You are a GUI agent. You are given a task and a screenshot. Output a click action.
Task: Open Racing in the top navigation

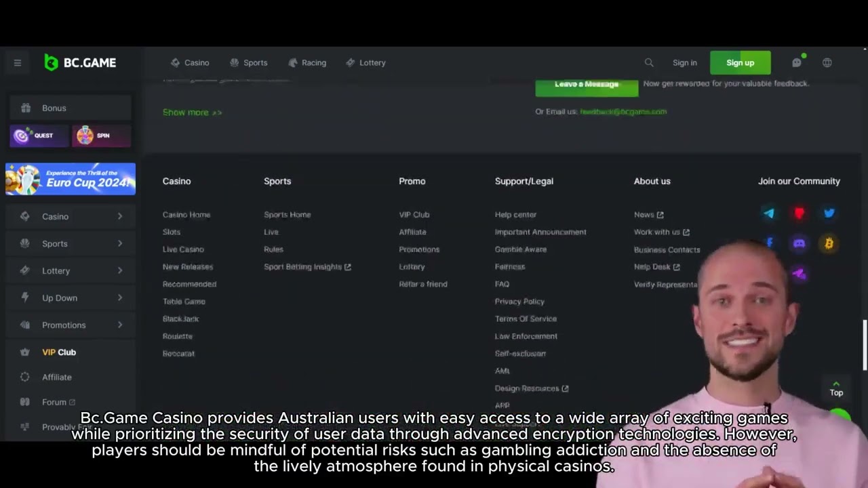(307, 62)
